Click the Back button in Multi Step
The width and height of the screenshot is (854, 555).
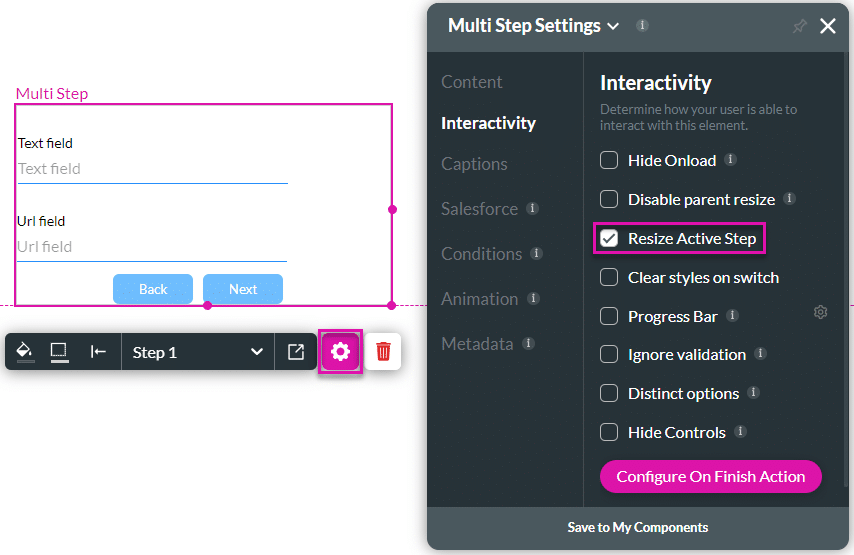pyautogui.click(x=153, y=289)
